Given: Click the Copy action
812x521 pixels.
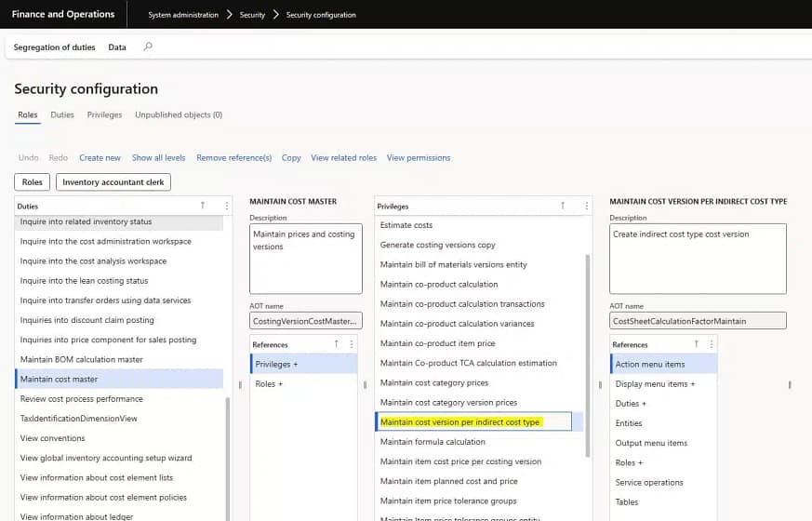Looking at the screenshot, I should 291,158.
